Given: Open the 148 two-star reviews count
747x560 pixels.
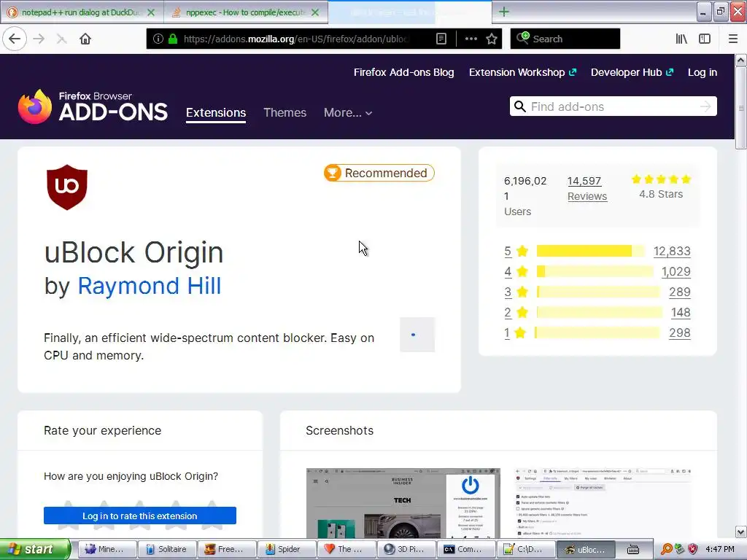Looking at the screenshot, I should click(681, 312).
